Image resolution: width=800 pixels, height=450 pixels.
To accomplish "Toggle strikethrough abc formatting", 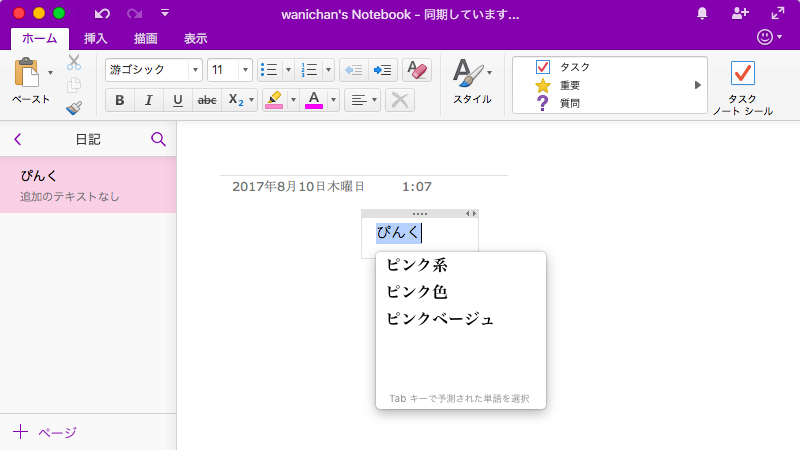I will point(207,100).
